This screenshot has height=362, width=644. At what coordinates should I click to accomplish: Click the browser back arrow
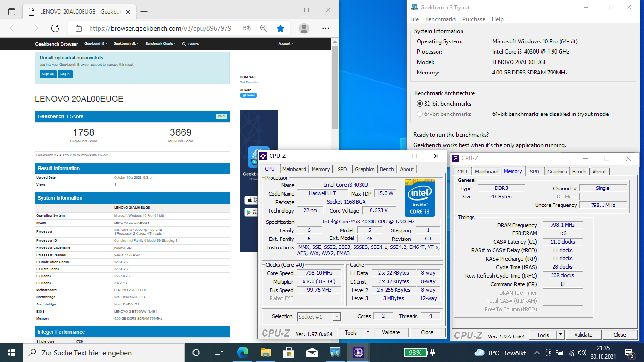14,28
